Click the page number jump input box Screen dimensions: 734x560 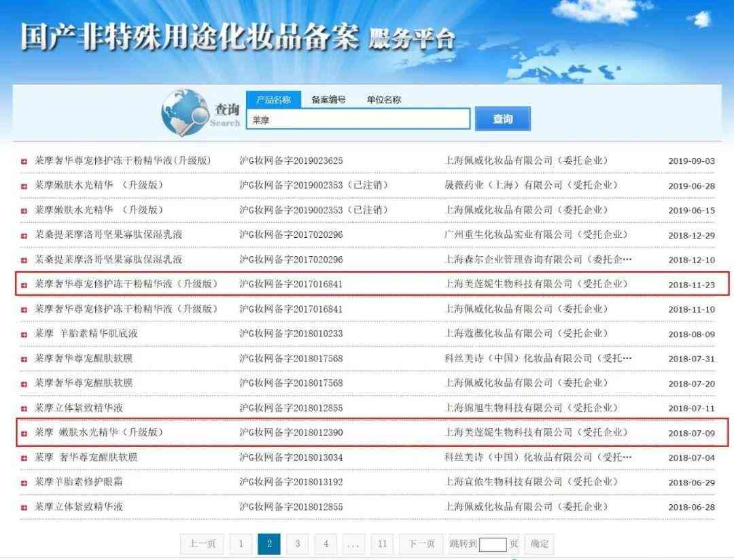click(x=493, y=544)
